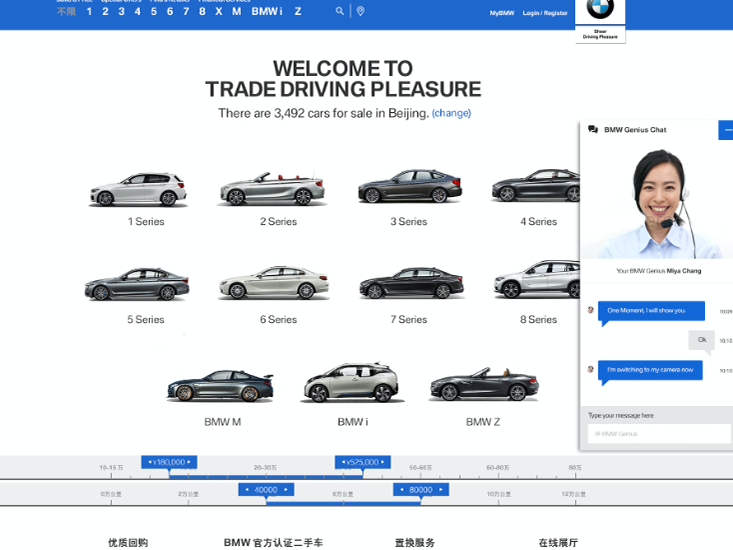This screenshot has height=550, width=733.
Task: Select the 不限 filter in top navigation
Action: pyautogui.click(x=66, y=11)
